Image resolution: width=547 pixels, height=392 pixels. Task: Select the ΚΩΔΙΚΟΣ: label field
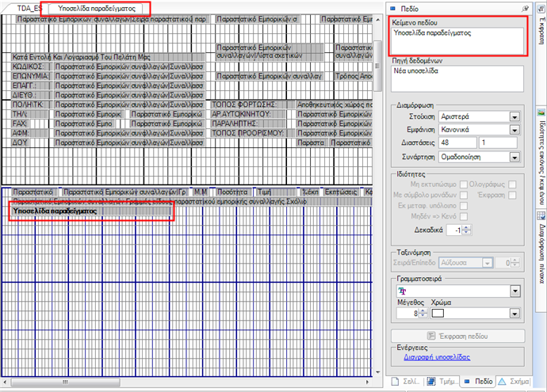[x=29, y=67]
